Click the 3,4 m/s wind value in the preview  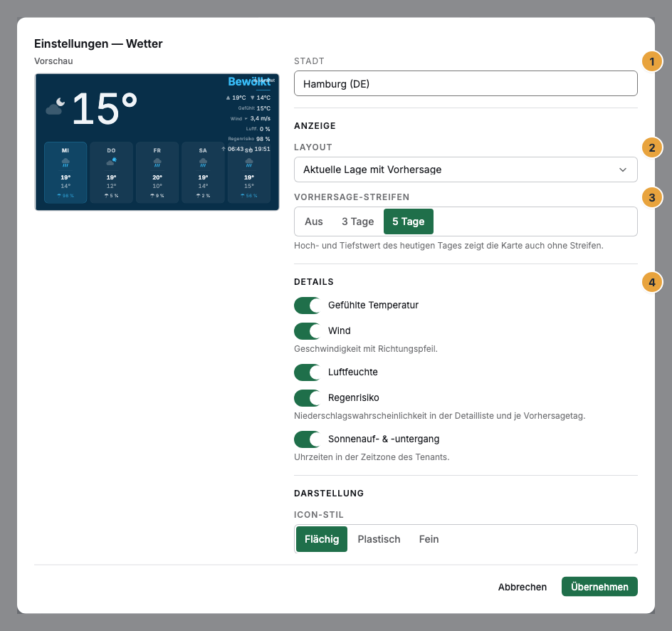pyautogui.click(x=260, y=118)
